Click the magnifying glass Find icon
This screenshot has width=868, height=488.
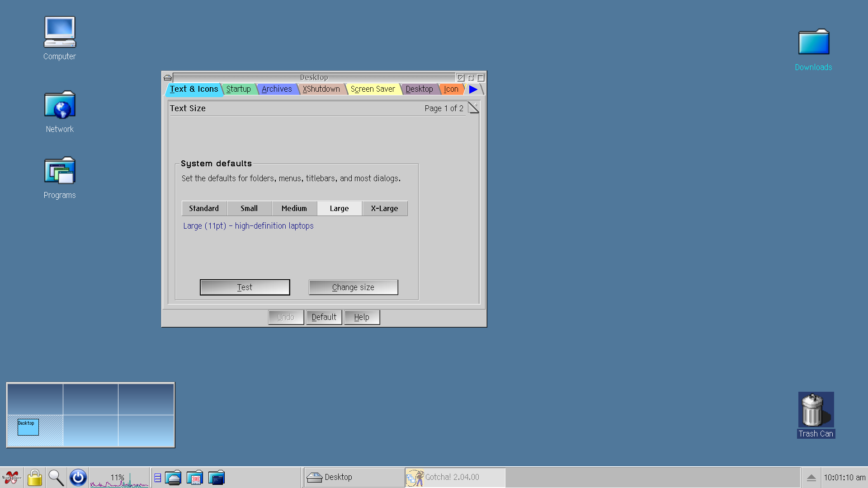(x=57, y=478)
